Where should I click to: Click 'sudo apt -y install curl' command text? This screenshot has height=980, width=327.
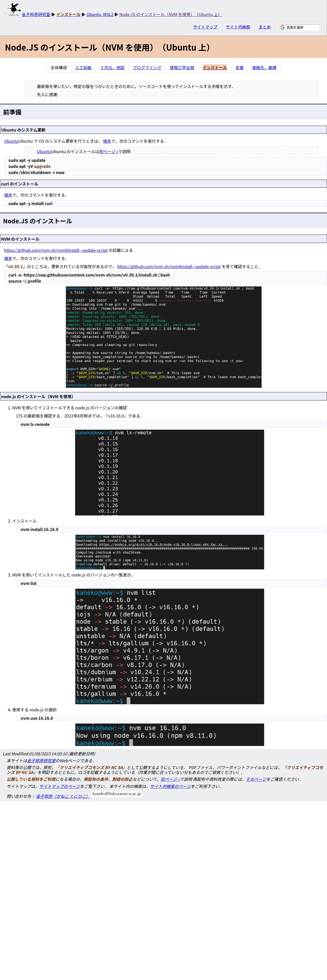coord(31,204)
